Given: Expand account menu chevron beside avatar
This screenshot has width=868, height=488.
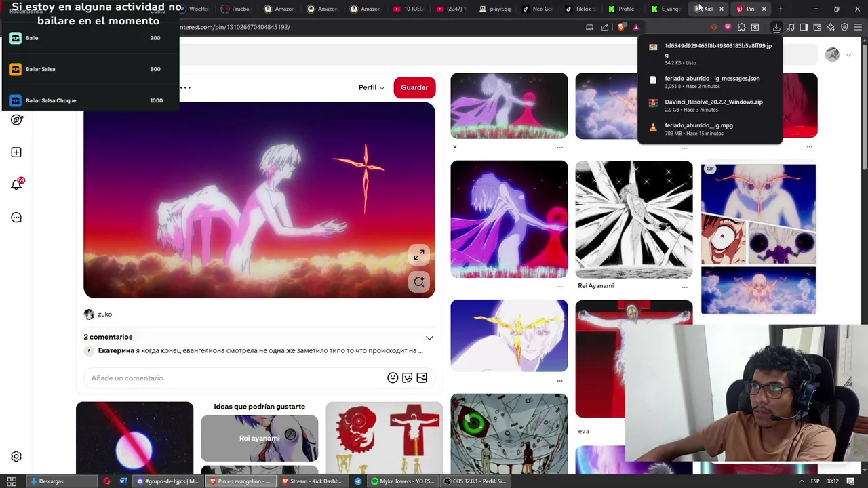Looking at the screenshot, I should tap(848, 55).
